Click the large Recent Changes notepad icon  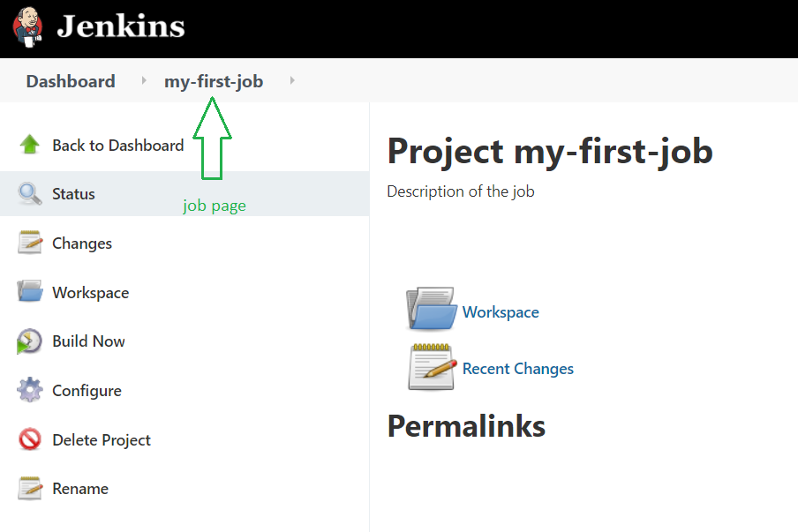click(x=432, y=367)
